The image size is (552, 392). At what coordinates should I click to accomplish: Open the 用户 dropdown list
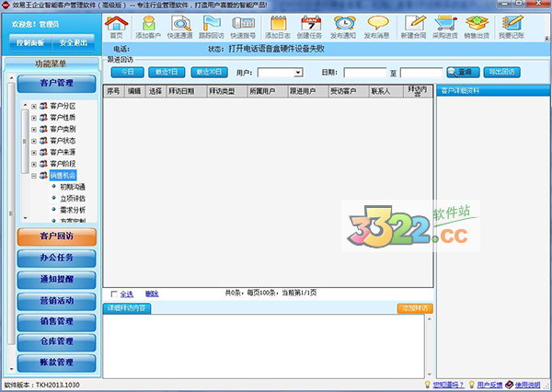(x=298, y=73)
